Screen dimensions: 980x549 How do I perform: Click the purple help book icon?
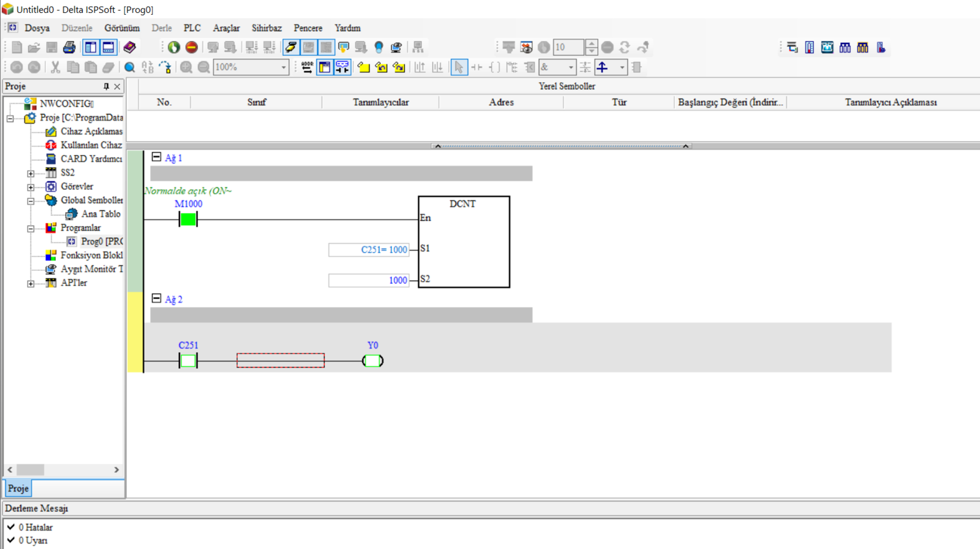129,47
